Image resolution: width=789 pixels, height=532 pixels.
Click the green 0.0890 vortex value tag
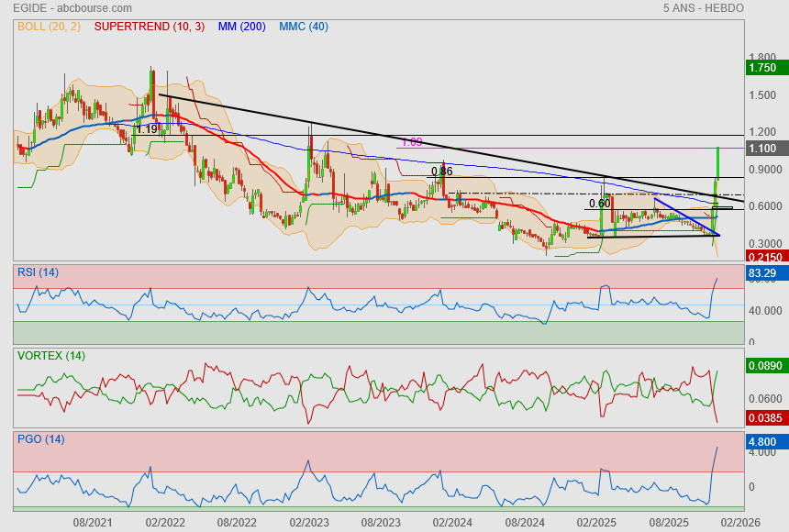pyautogui.click(x=763, y=366)
